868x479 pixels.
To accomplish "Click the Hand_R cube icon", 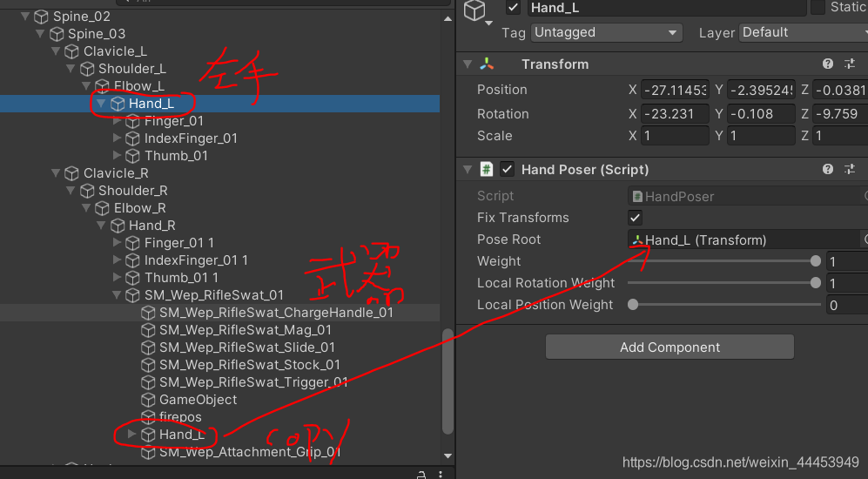I will pyautogui.click(x=118, y=226).
